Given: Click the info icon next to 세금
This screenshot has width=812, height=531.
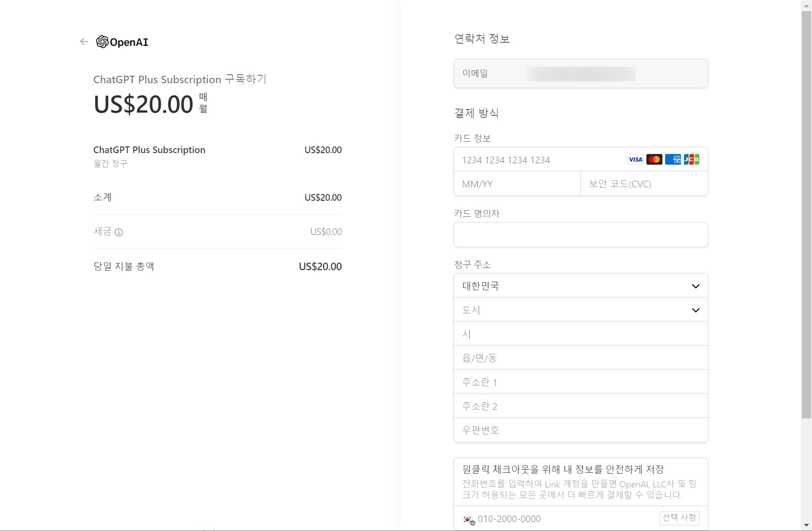Looking at the screenshot, I should point(118,232).
